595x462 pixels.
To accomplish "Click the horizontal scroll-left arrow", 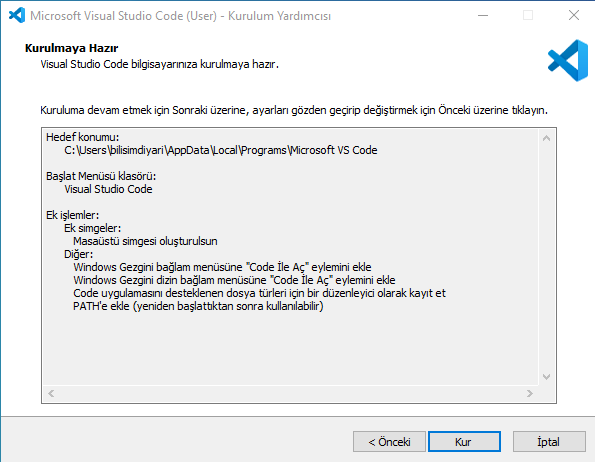I will click(x=51, y=394).
